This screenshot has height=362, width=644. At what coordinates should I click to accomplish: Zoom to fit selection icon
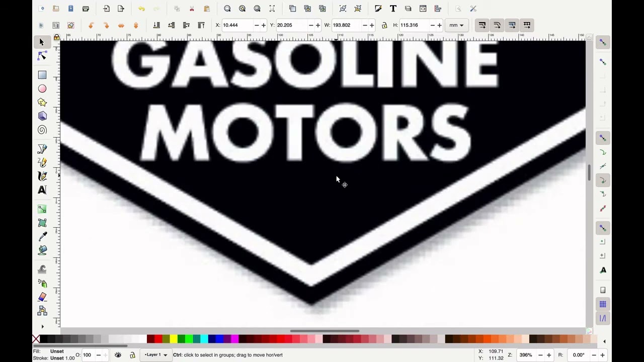(x=227, y=9)
